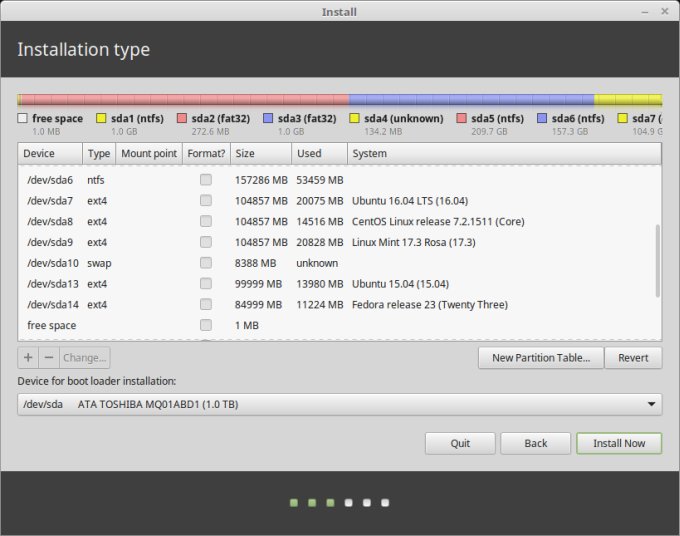Click sda5 (ntfs) red legend swatch
Viewport: 680px width, 536px height.
point(461,118)
